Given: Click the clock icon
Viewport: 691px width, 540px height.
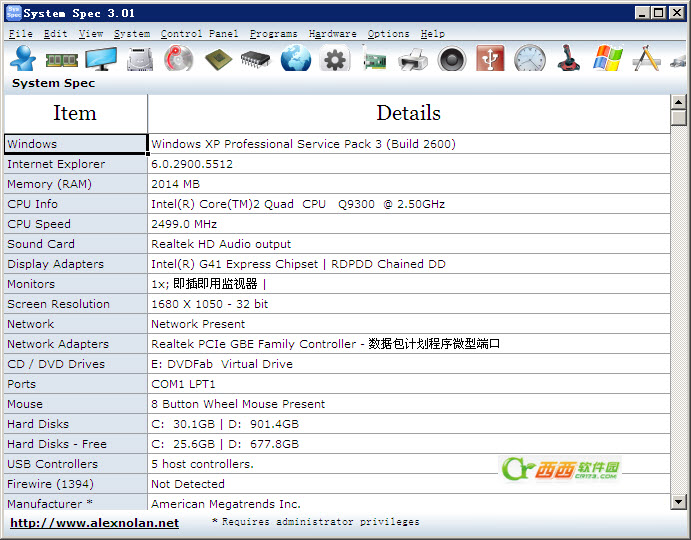Looking at the screenshot, I should tap(530, 58).
